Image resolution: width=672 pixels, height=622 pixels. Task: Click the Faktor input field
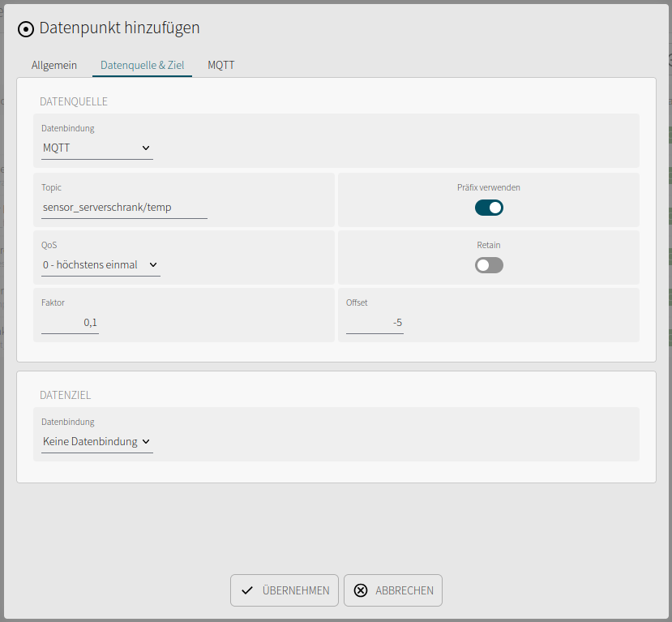point(71,323)
